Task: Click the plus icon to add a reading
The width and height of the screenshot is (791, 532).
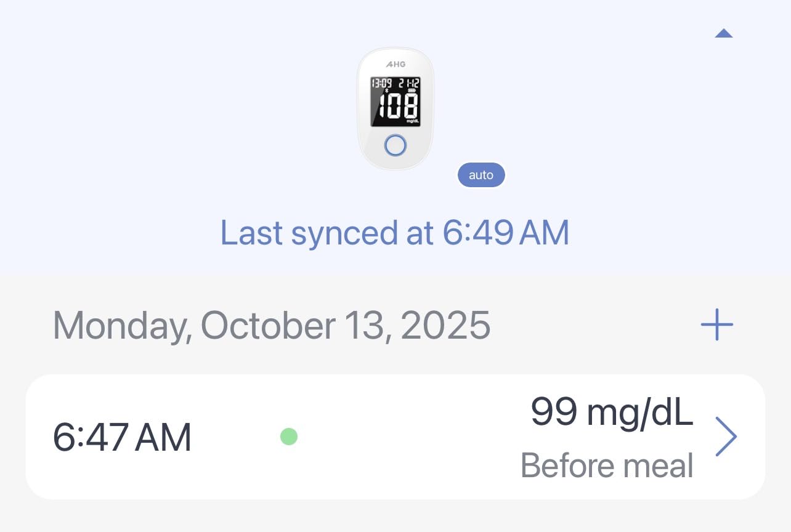Action: (716, 326)
